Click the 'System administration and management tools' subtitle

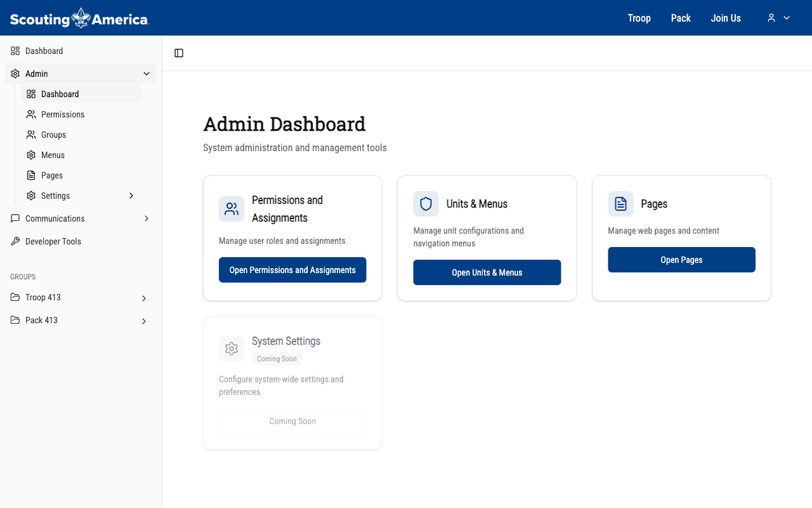tap(295, 148)
